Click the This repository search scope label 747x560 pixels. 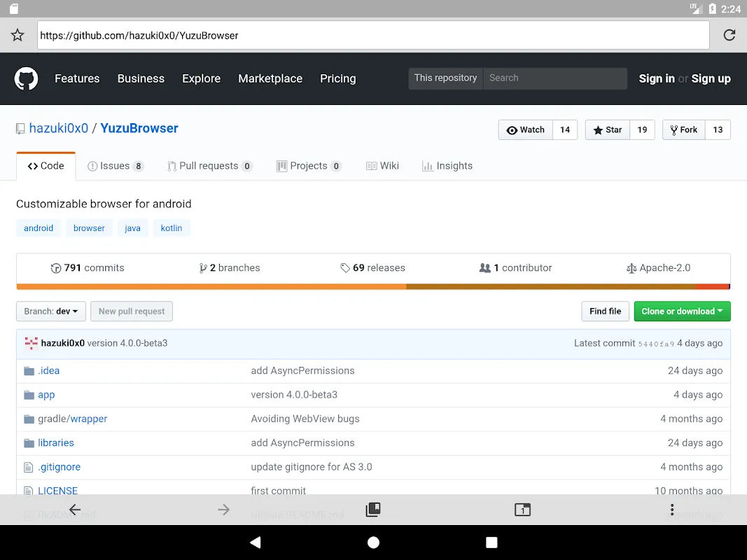coord(445,78)
